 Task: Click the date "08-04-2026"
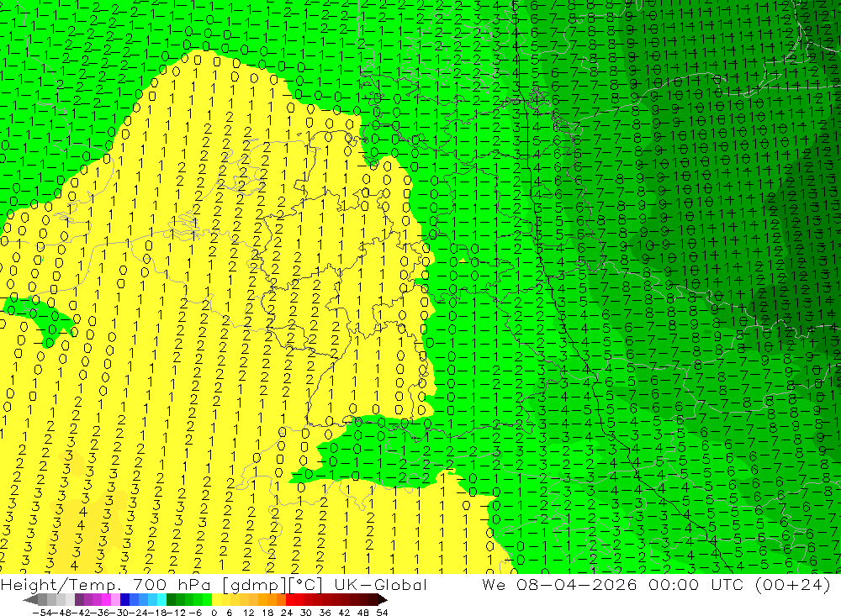coord(577,584)
